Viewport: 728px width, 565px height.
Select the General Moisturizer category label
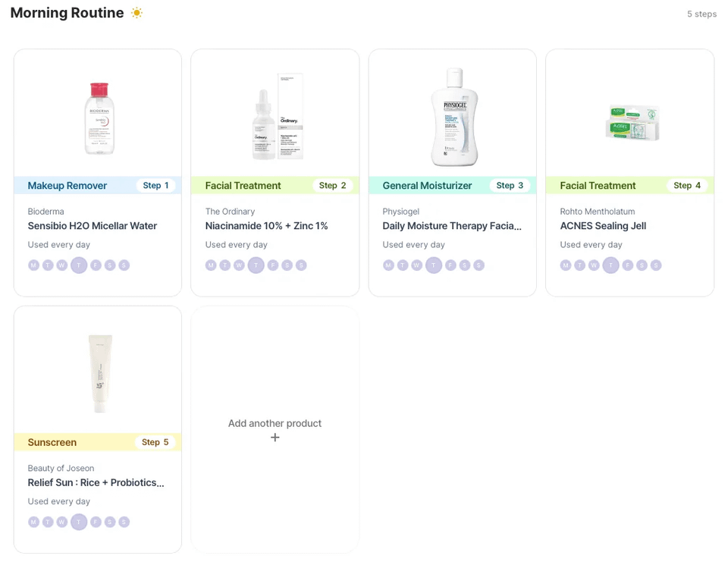click(427, 185)
